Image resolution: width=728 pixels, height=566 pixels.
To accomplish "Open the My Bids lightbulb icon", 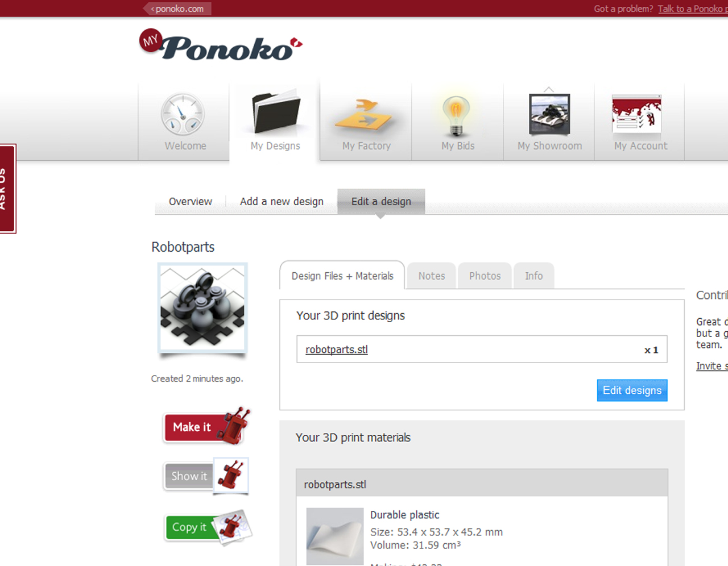I will point(456,115).
